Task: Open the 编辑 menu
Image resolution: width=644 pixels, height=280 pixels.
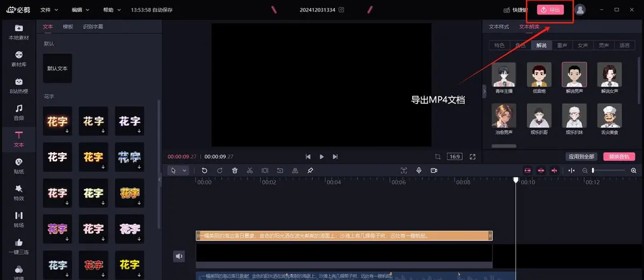Action: point(81,10)
